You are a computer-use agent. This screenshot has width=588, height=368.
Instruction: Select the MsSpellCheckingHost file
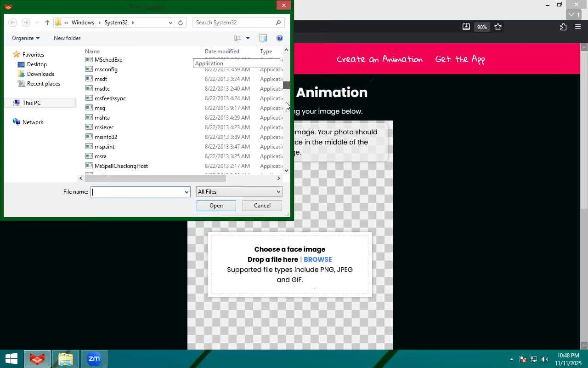[121, 166]
